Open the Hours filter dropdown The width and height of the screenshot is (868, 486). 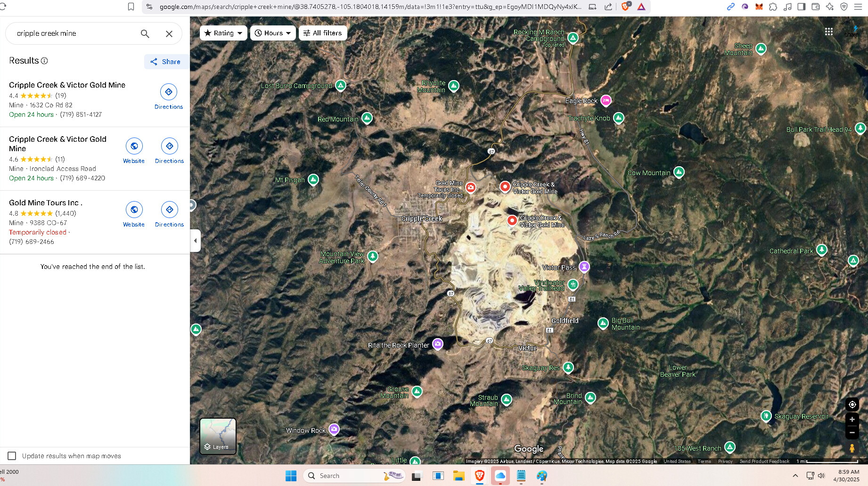(273, 33)
